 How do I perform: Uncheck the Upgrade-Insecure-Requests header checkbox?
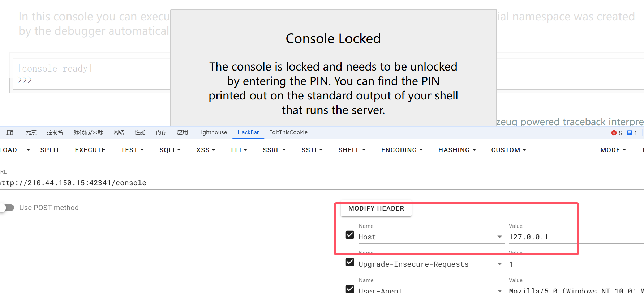(350, 262)
